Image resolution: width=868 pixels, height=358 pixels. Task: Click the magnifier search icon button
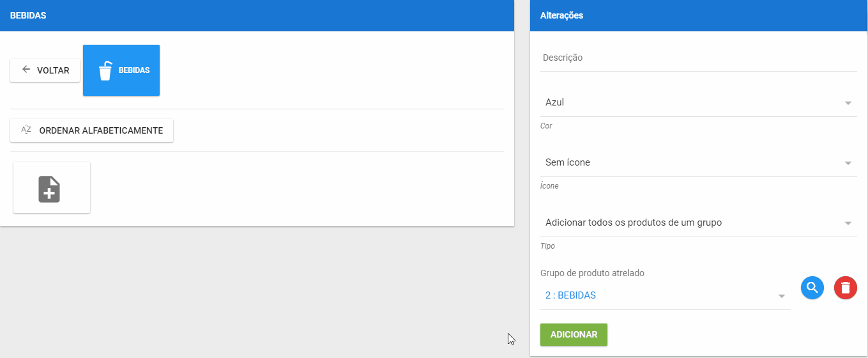click(812, 288)
